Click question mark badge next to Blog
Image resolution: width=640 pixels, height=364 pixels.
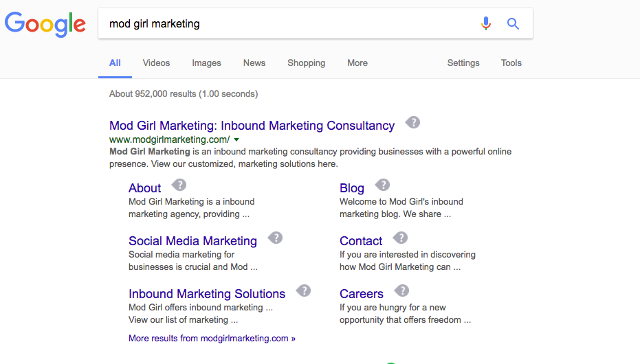click(x=382, y=185)
